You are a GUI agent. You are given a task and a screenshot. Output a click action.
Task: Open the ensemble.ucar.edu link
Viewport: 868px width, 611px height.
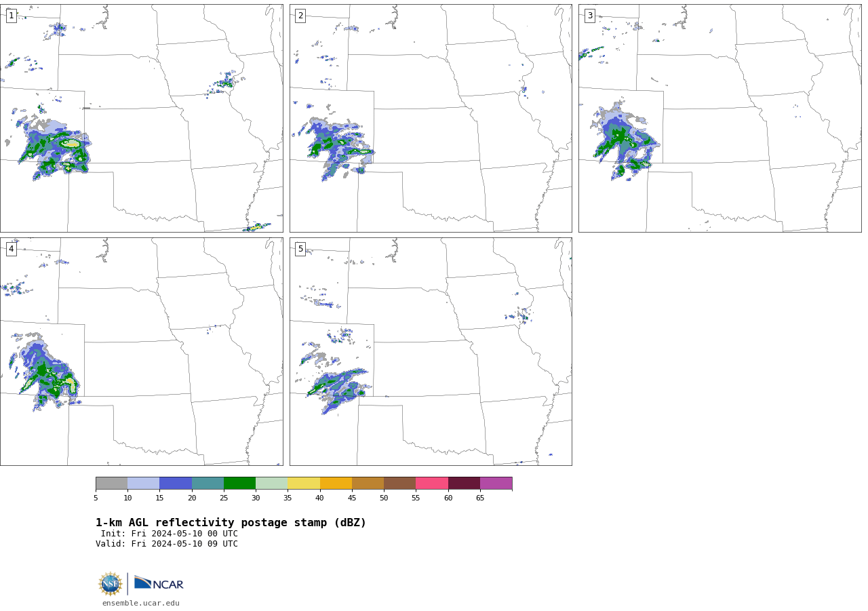(141, 604)
